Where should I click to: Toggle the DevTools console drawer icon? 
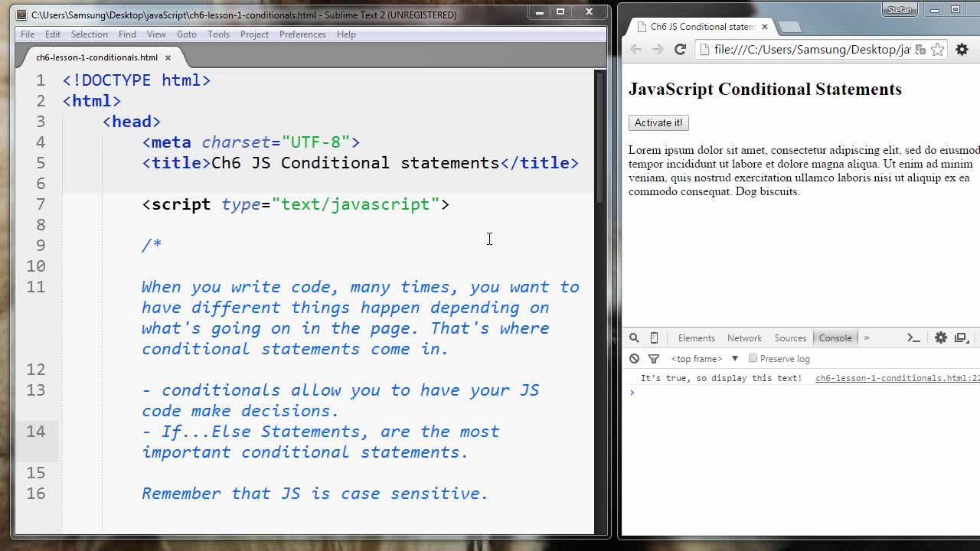click(913, 338)
